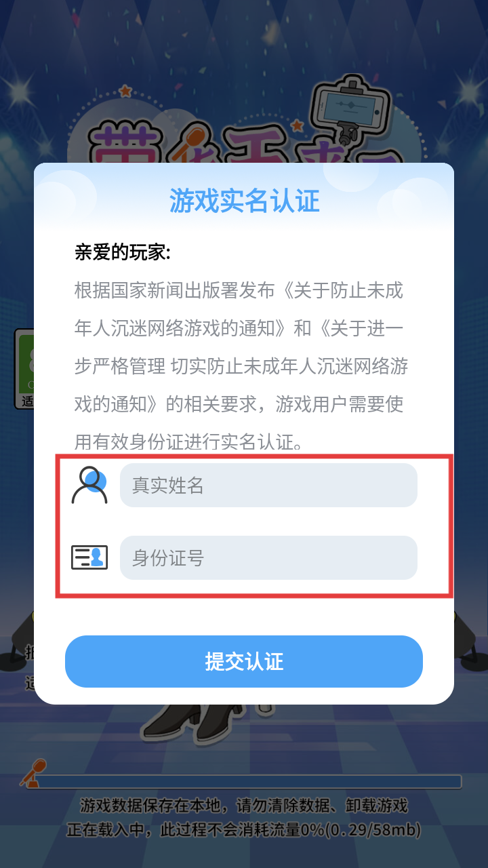The image size is (488, 868).
Task: Submit with the 提交认证 button
Action: (244, 661)
